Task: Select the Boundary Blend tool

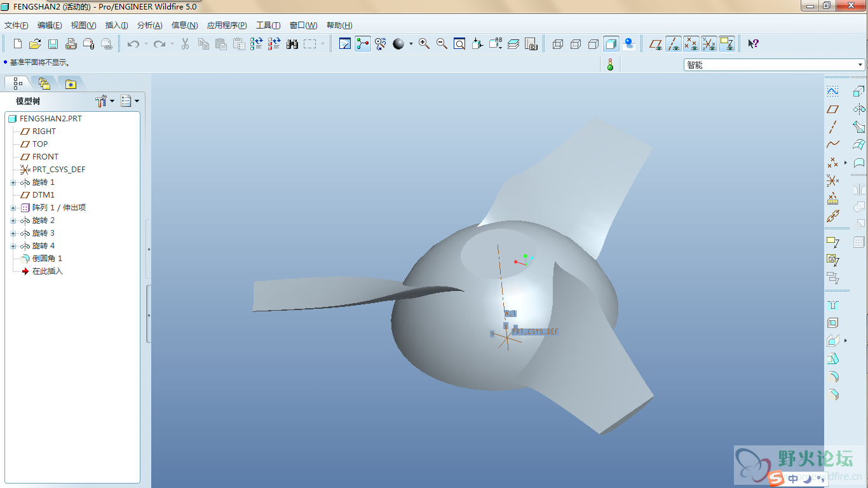Action: (x=859, y=145)
